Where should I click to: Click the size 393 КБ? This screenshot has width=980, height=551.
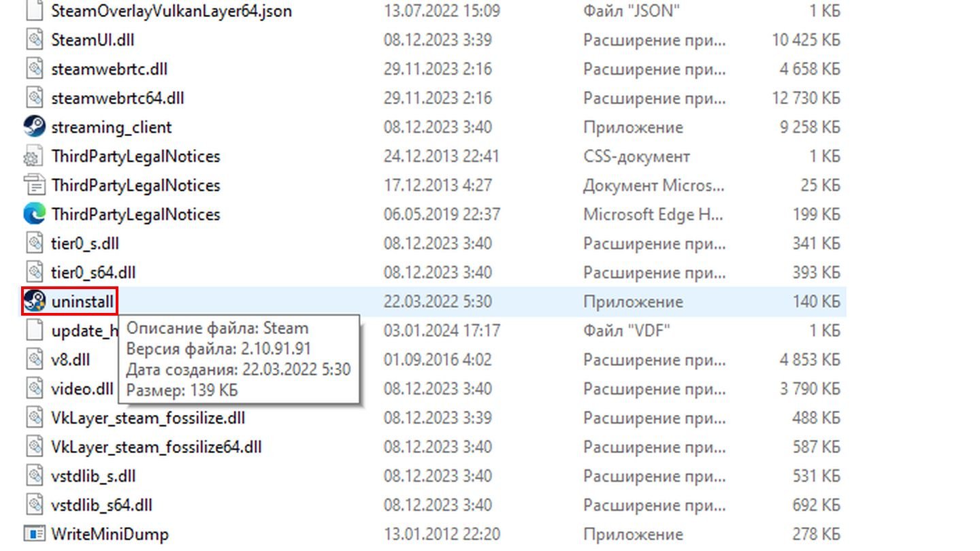[817, 272]
